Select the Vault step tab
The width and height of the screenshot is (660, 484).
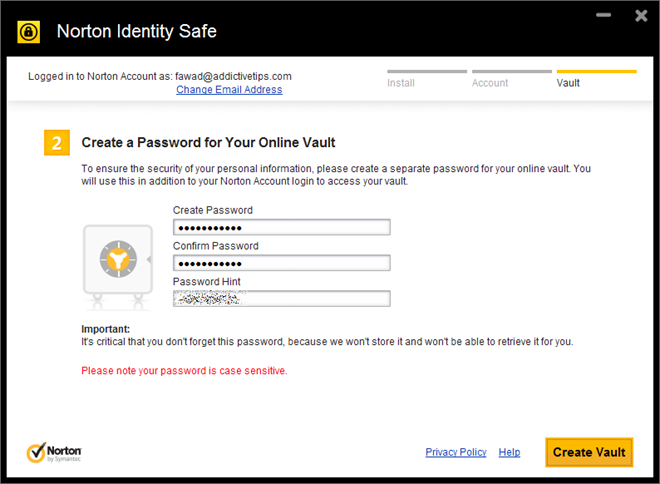tap(568, 83)
